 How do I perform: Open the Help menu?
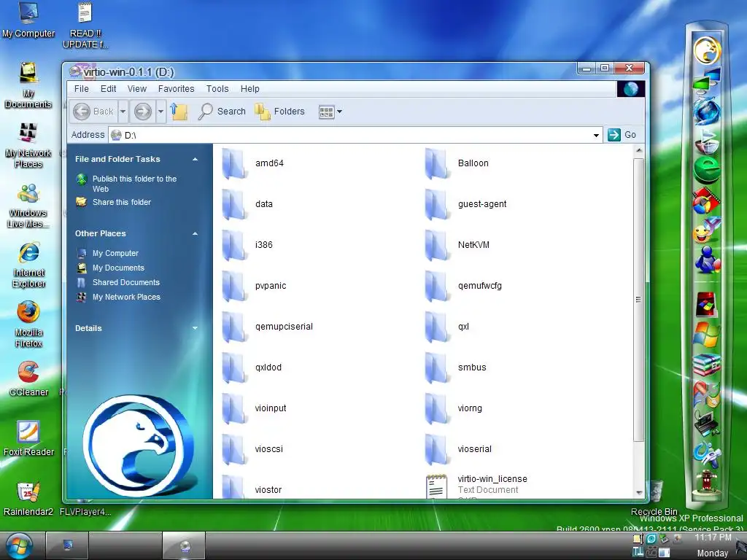(x=249, y=89)
